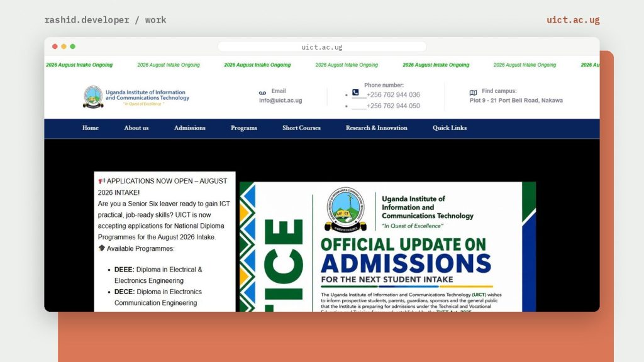
Task: Click the uict.ac.ug link at top right
Action: click(573, 19)
